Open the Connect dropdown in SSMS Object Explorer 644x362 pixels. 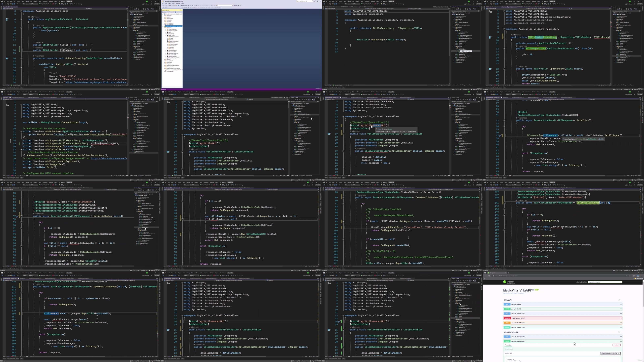(164, 12)
